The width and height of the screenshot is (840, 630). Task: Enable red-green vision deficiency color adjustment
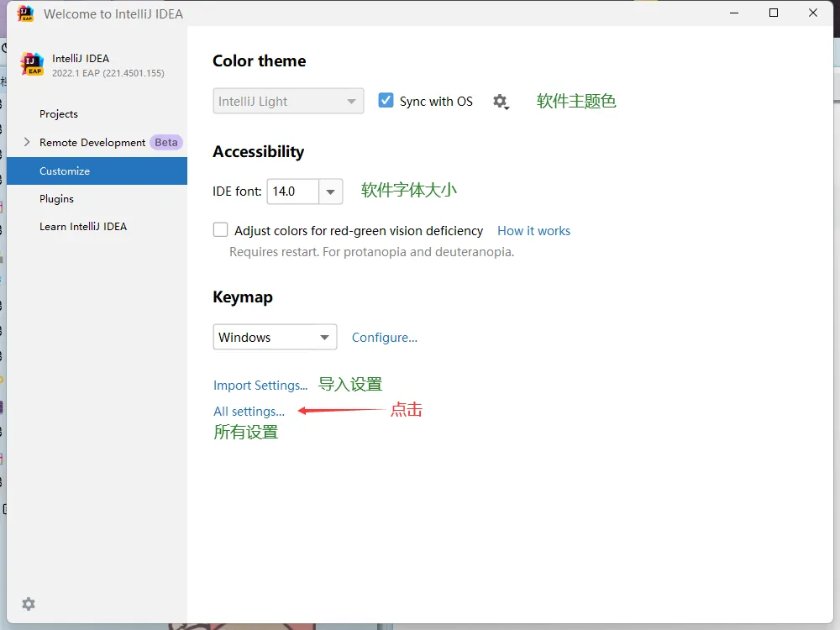221,230
